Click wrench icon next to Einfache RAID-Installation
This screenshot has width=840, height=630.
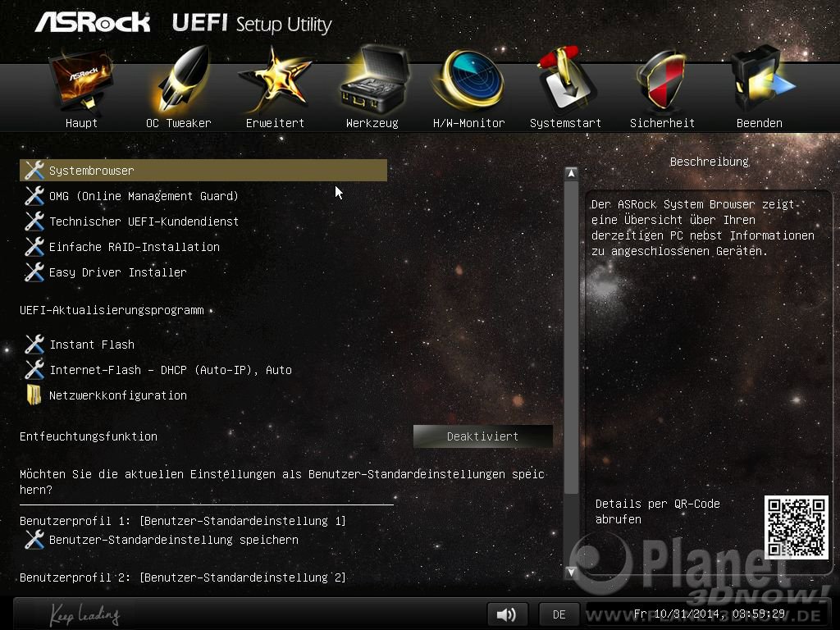point(34,246)
